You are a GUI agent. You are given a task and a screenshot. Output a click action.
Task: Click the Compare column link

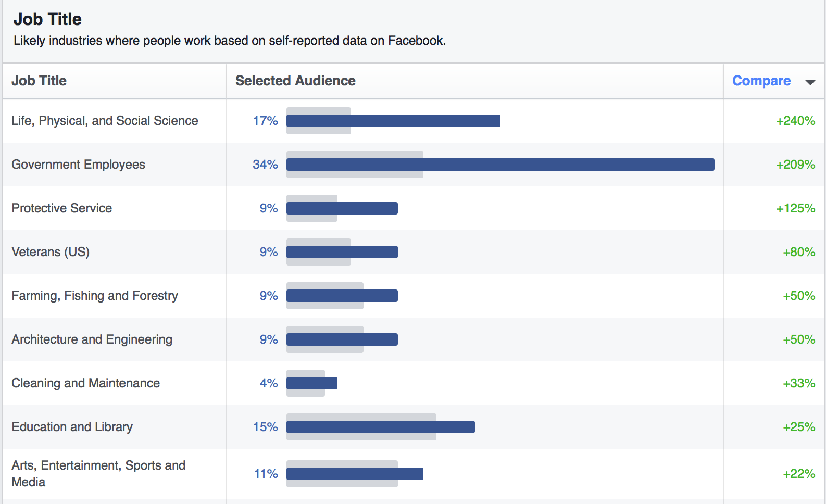(761, 81)
